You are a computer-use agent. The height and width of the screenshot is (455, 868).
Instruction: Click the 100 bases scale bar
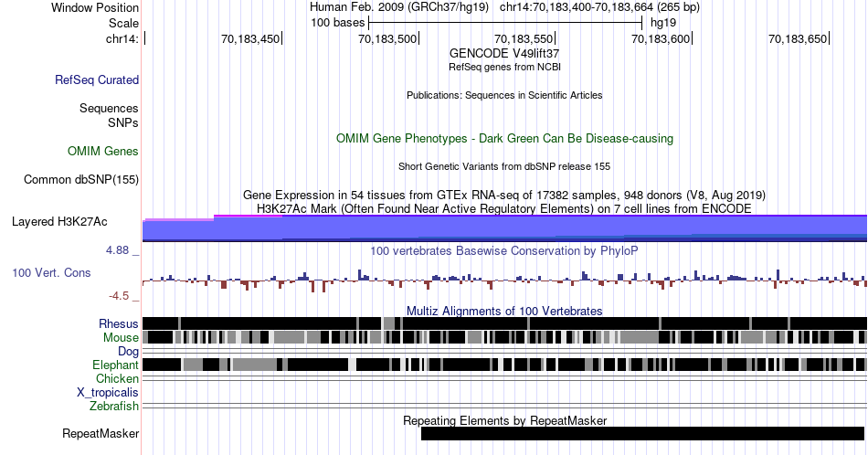pyautogui.click(x=505, y=23)
